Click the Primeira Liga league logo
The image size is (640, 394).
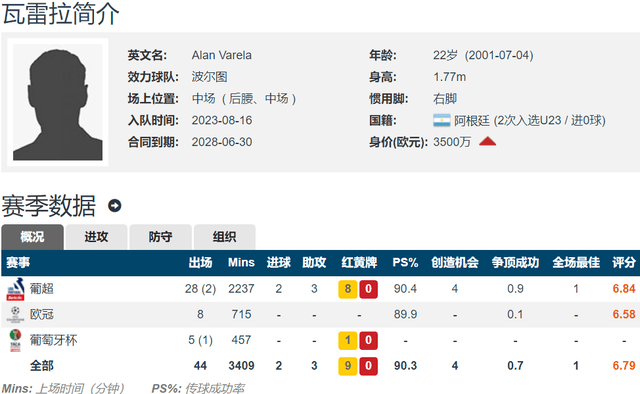click(x=16, y=289)
